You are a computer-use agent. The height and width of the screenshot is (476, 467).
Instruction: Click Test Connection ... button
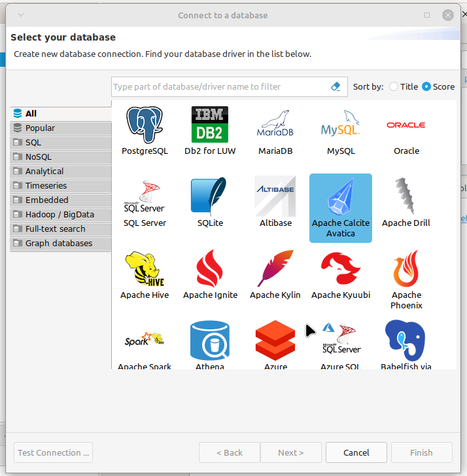(x=54, y=452)
